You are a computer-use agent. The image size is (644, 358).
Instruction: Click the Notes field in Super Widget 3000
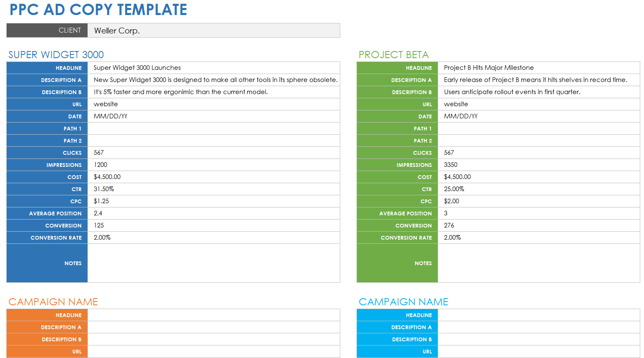pos(213,263)
